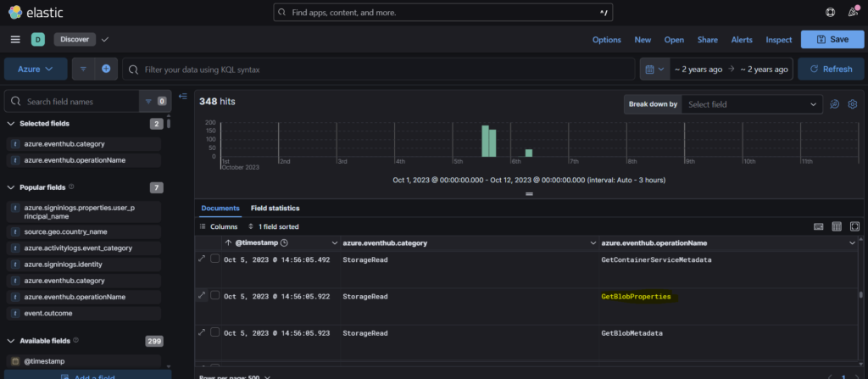Switch to the Field statistics tab

coord(275,208)
